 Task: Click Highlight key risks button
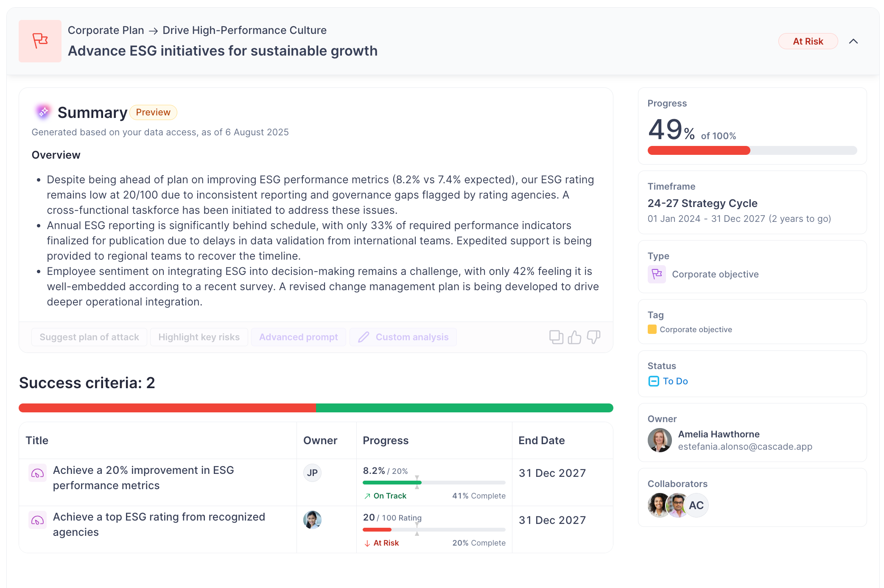point(199,337)
